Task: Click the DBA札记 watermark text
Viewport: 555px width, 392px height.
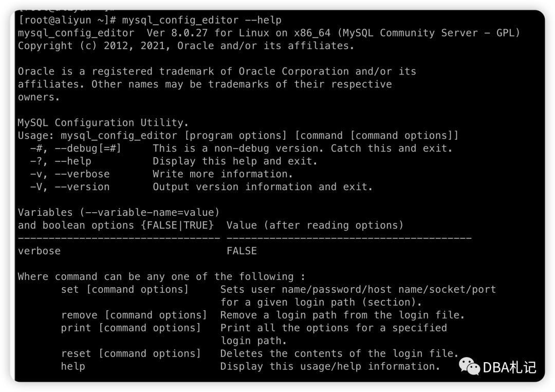Action: (x=509, y=367)
